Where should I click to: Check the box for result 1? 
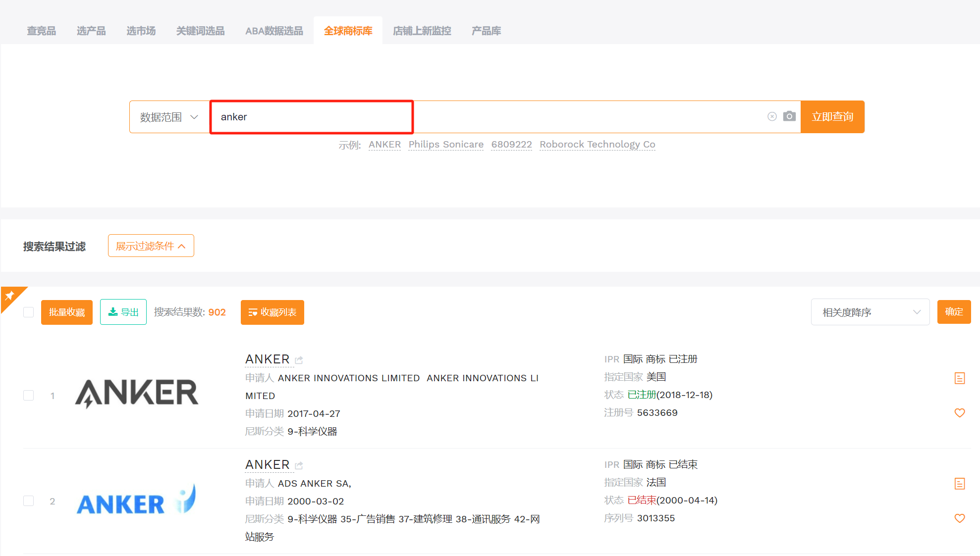coord(29,395)
